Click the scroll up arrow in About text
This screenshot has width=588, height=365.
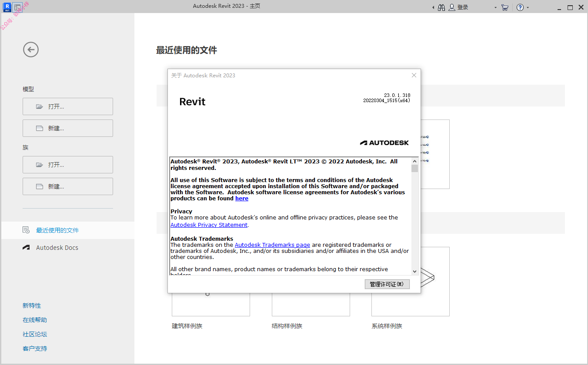click(414, 161)
